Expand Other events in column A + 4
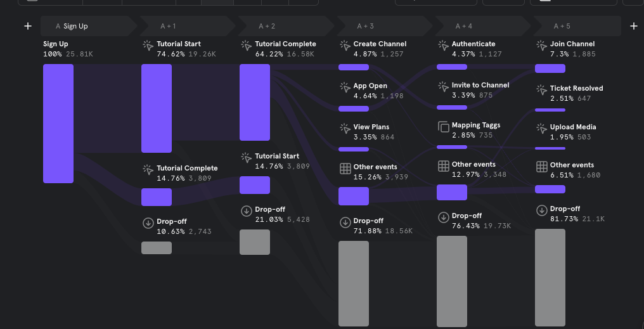 pyautogui.click(x=473, y=164)
